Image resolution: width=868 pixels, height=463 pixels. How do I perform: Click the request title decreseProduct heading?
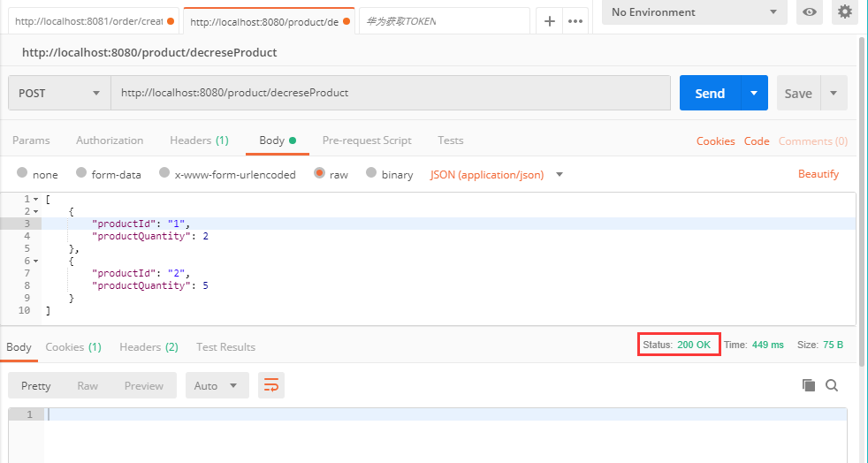(149, 52)
